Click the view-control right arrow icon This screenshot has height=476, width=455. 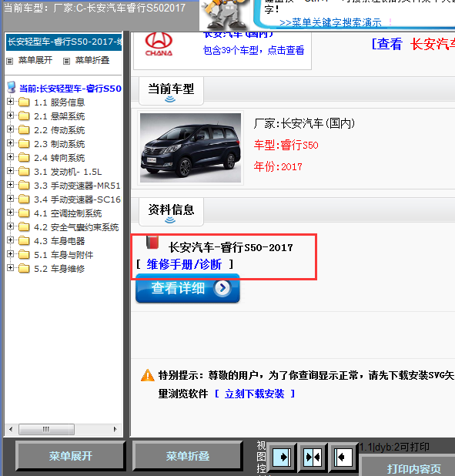pos(281,457)
